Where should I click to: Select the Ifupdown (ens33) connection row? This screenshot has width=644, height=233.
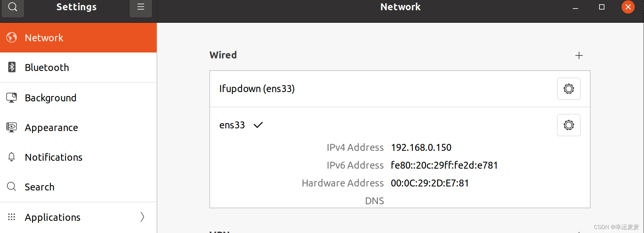tap(257, 88)
